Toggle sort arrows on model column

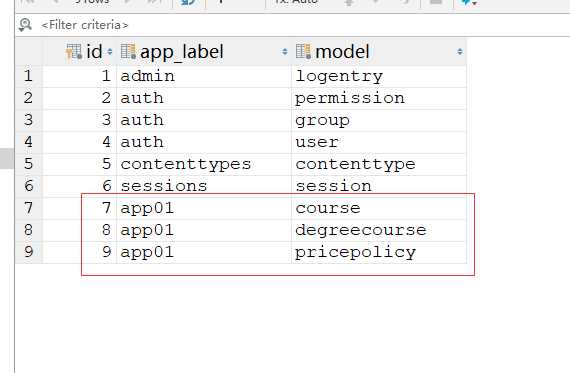pyautogui.click(x=460, y=52)
